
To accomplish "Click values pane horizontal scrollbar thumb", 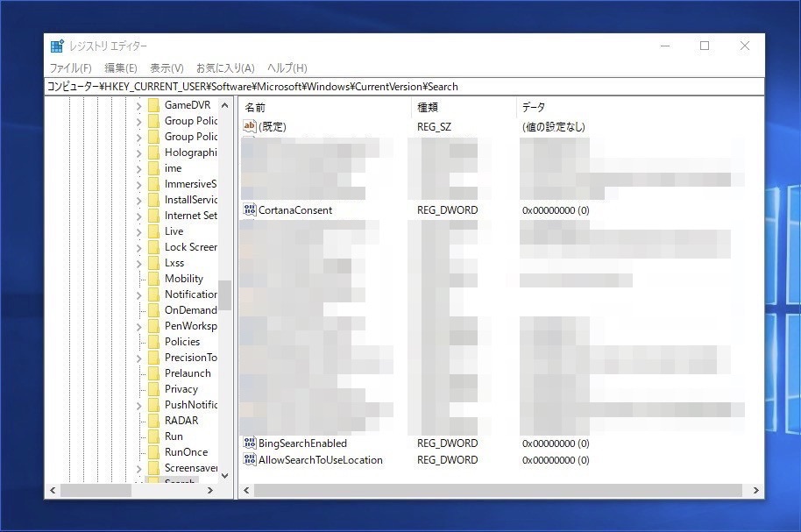I will pos(498,490).
